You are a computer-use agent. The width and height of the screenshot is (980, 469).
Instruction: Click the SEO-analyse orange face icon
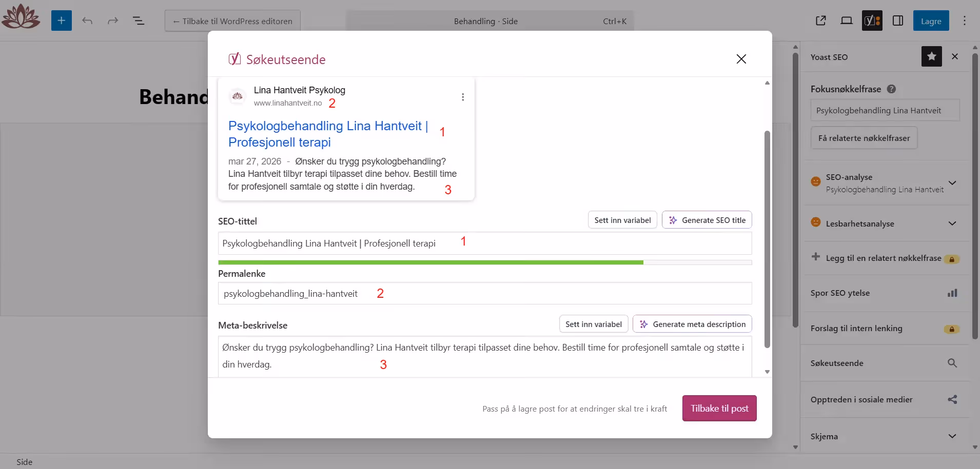[x=816, y=181]
